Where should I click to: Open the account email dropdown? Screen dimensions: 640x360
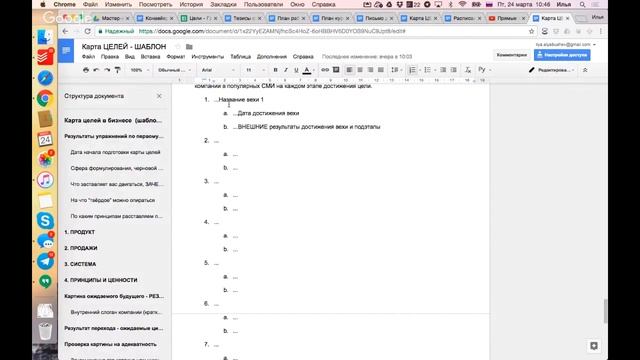pyautogui.click(x=565, y=44)
